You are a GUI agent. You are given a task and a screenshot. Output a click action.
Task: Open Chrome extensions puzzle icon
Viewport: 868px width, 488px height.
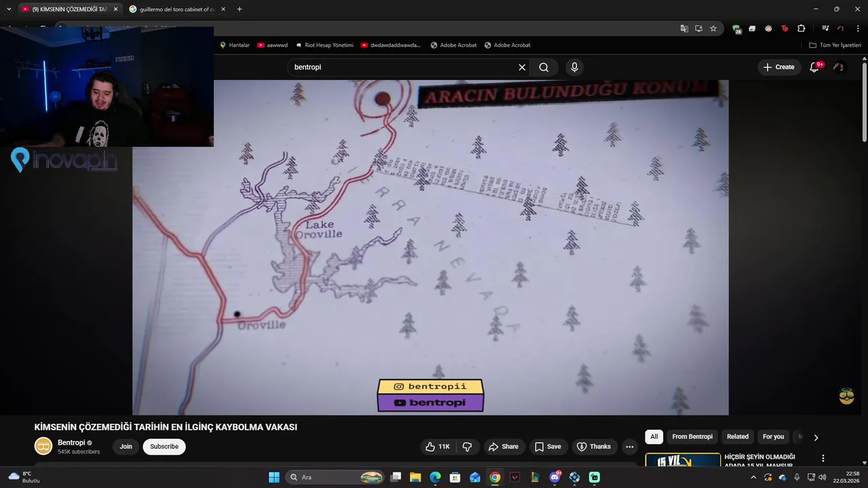click(x=801, y=28)
